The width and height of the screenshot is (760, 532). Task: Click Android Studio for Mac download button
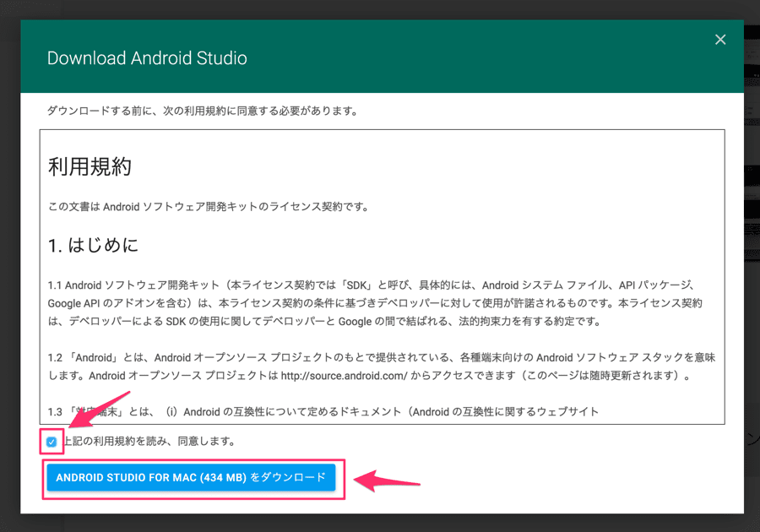[191, 477]
